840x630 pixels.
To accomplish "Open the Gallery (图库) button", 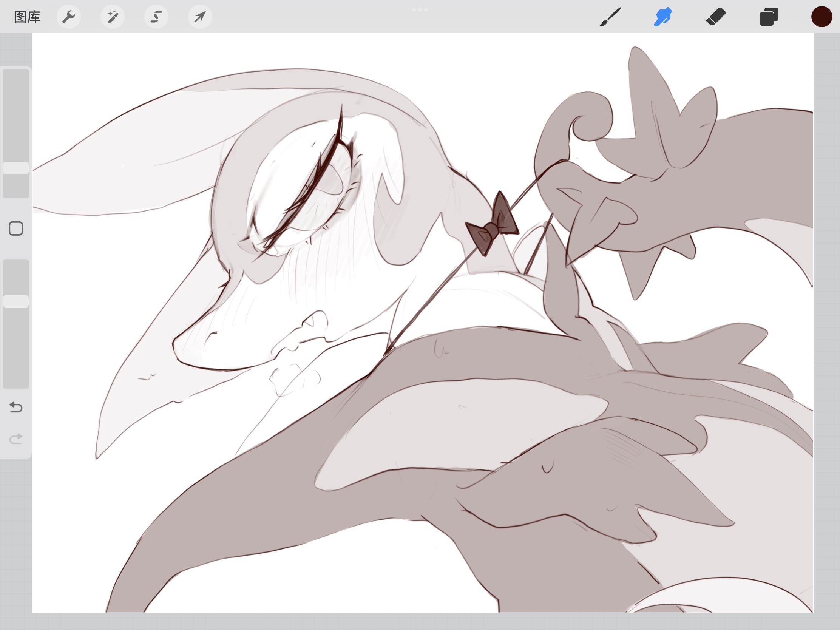I will point(27,17).
